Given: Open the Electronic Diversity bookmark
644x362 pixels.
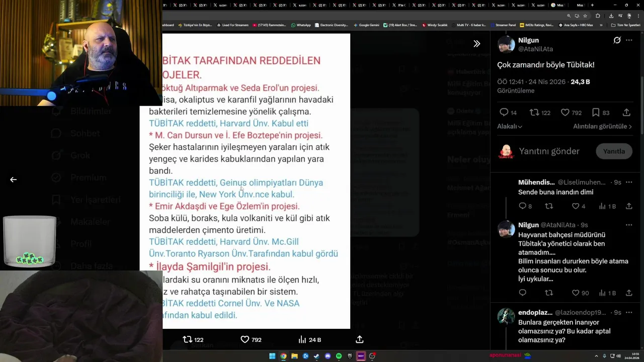Looking at the screenshot, I should [332, 25].
